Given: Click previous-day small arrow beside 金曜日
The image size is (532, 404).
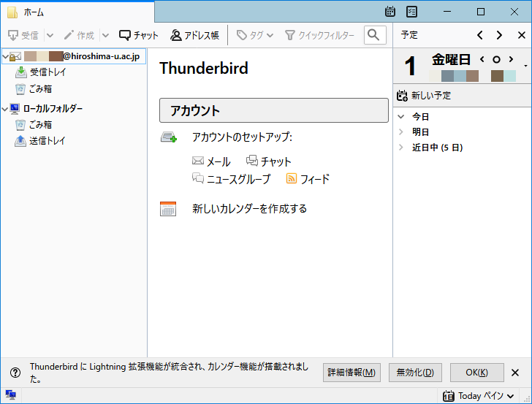Looking at the screenshot, I should 482,59.
